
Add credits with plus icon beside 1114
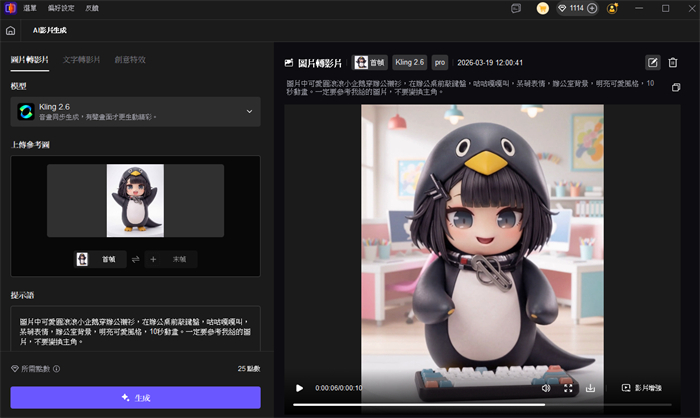point(592,8)
